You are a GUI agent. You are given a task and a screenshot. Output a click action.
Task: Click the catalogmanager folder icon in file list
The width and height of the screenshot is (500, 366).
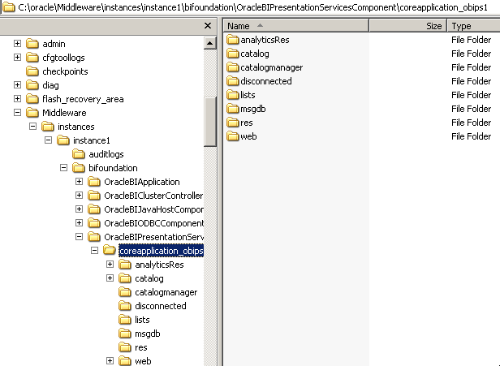click(x=233, y=67)
